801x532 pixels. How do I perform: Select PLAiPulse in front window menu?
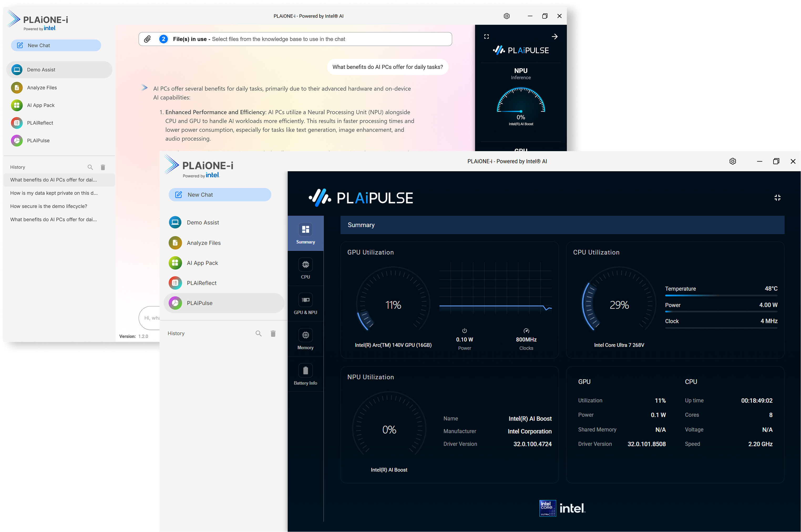coord(224,303)
